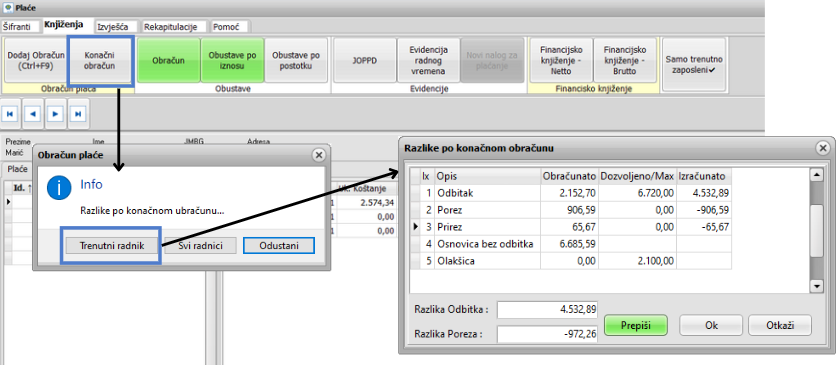Go to previous record arrow icon
Viewport: 840px width, 365px height.
coord(33,114)
